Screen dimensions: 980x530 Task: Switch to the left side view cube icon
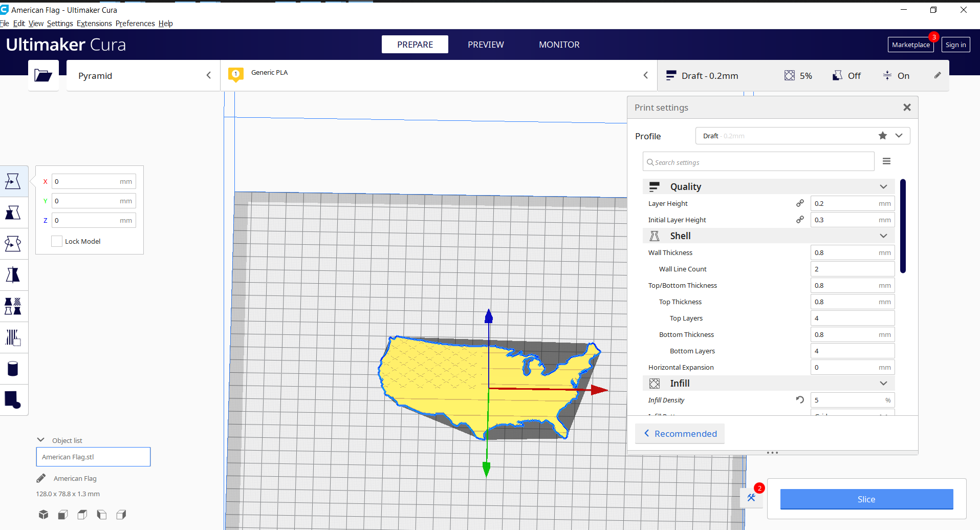coord(102,515)
